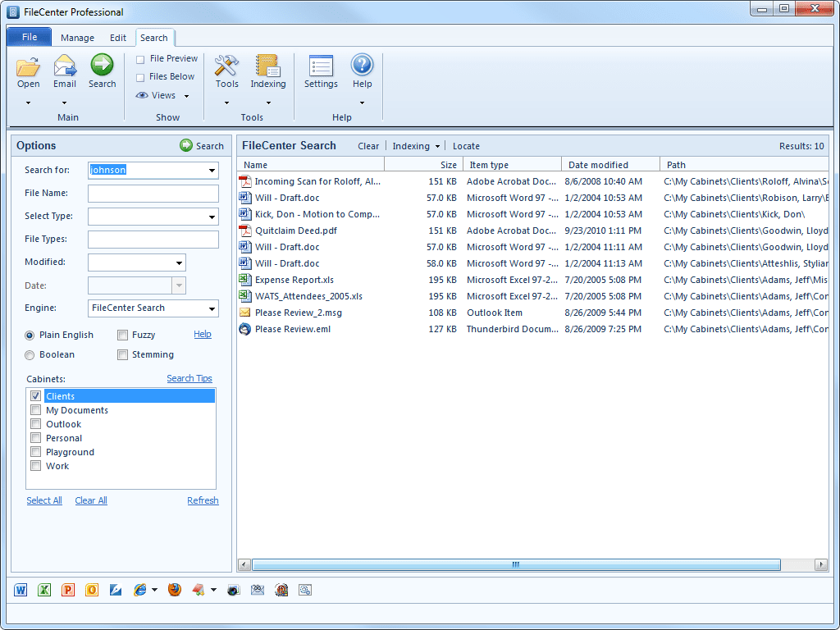This screenshot has width=840, height=630.
Task: Click the Email envelope icon in the ribbon
Action: [65, 66]
